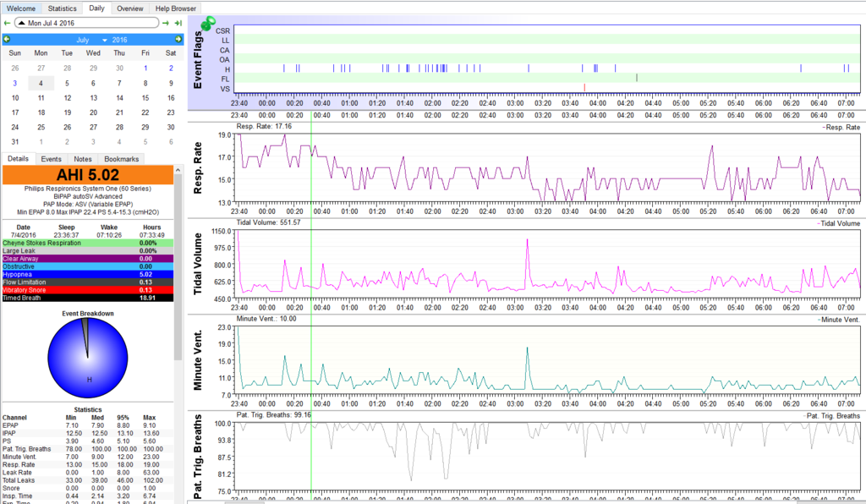Viewport: 866px width, 504px height.
Task: Collapse calendar using the Mon Jul 4 2016 button
Action: (86, 23)
